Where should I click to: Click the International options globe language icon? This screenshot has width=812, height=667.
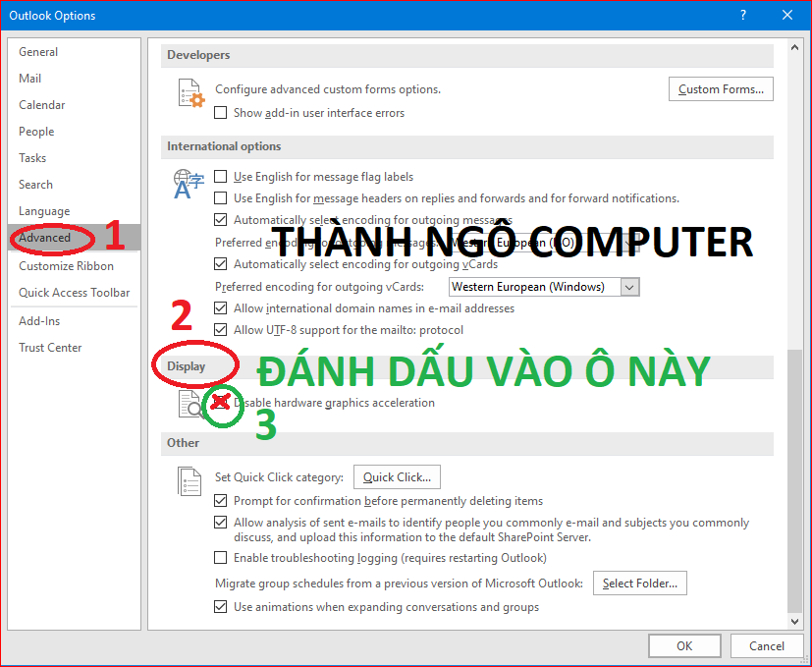point(188,183)
